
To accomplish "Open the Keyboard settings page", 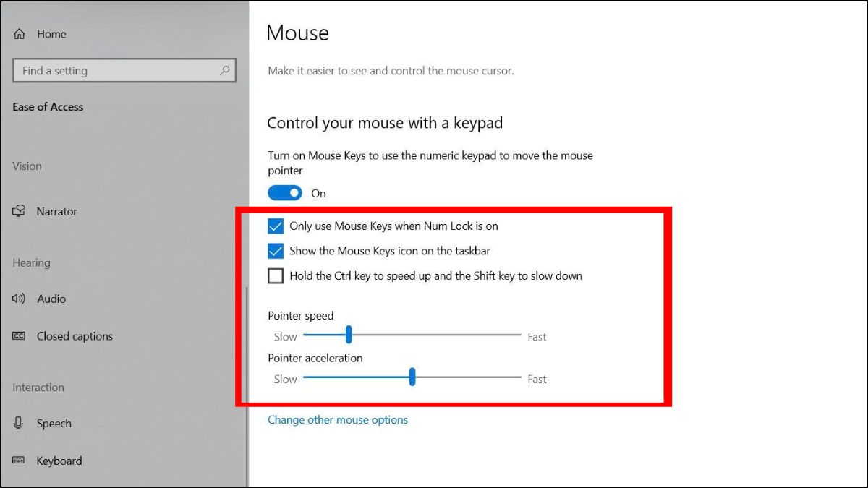I will click(59, 461).
